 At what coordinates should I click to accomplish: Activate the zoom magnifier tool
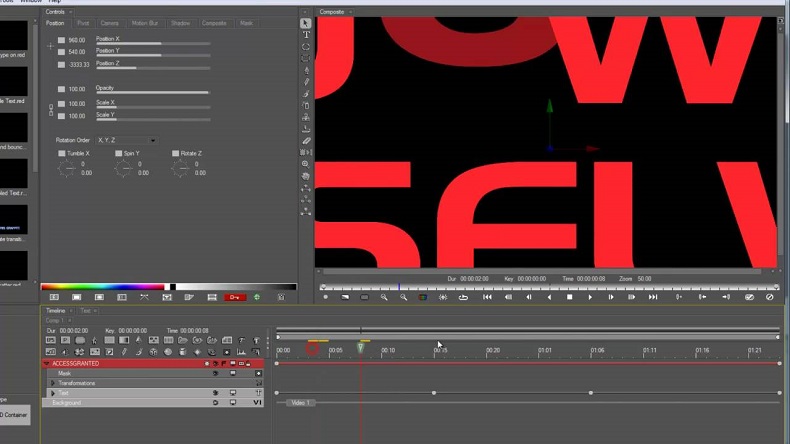tap(305, 164)
